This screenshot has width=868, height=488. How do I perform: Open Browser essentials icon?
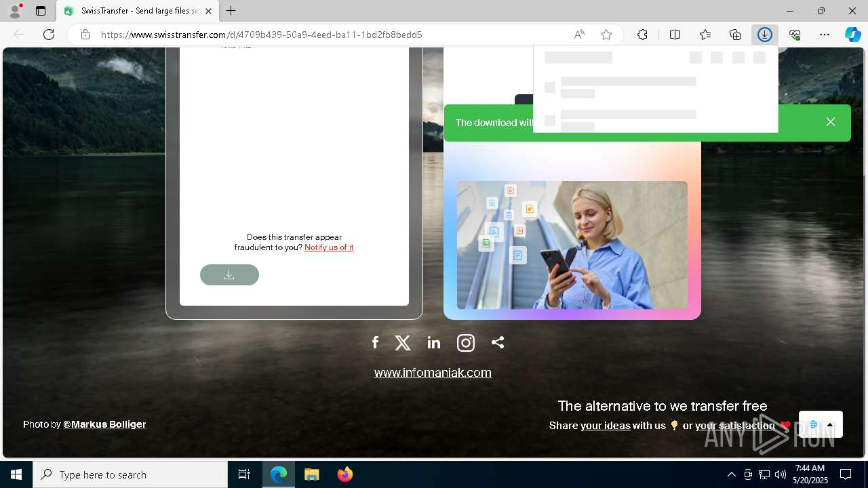coord(795,35)
